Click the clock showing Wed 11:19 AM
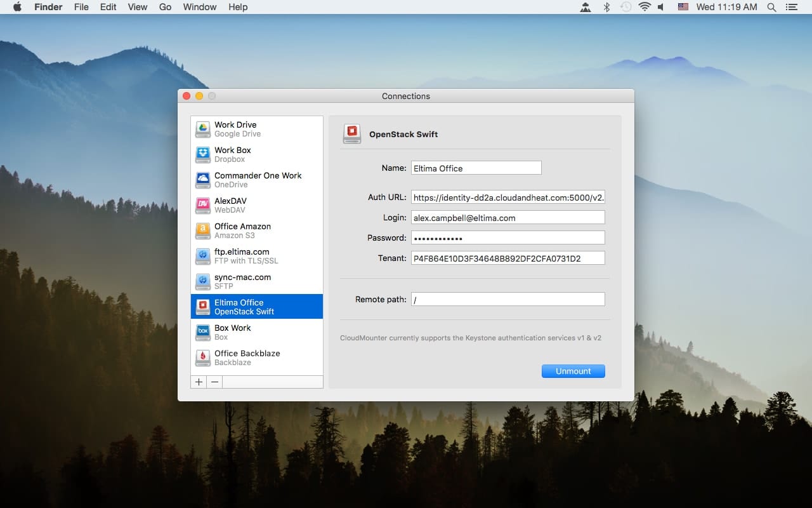Screen dimensions: 812x508 tap(727, 7)
